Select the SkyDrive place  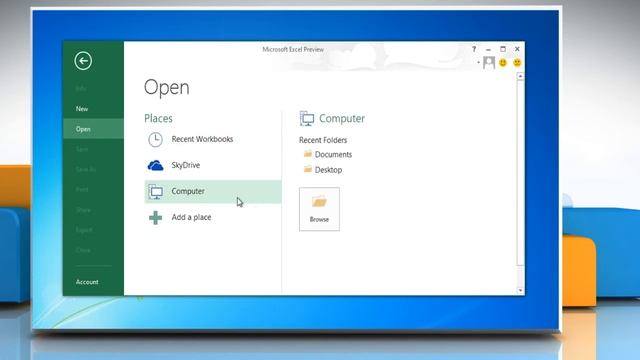click(186, 165)
